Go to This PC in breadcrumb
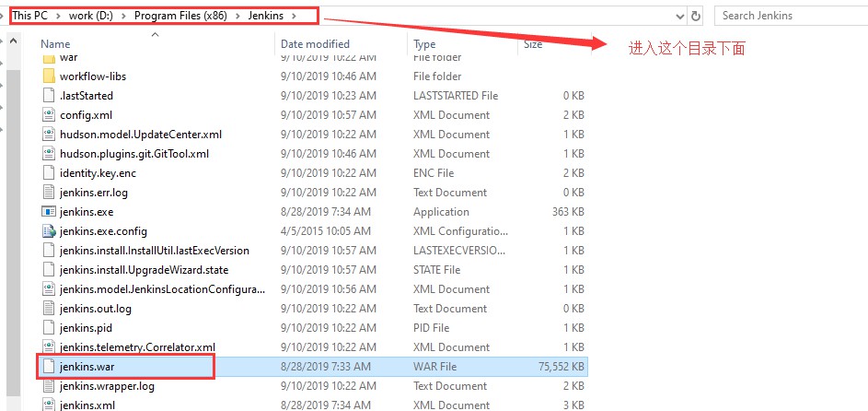This screenshot has height=411, width=868. pyautogui.click(x=29, y=16)
